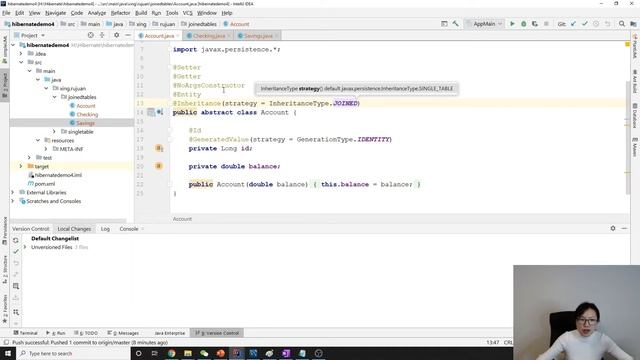Open Chrome from the Windows taskbar
The image size is (640, 360).
[171, 353]
